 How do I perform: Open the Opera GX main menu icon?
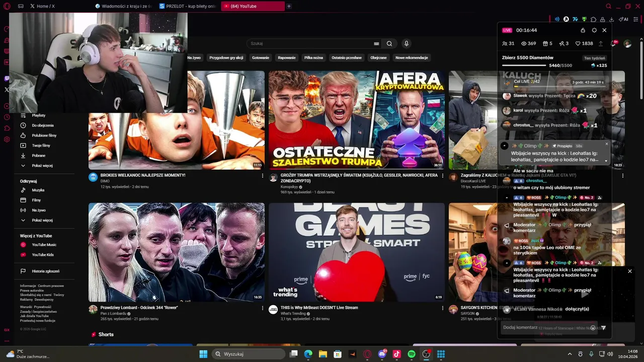[x=7, y=6]
